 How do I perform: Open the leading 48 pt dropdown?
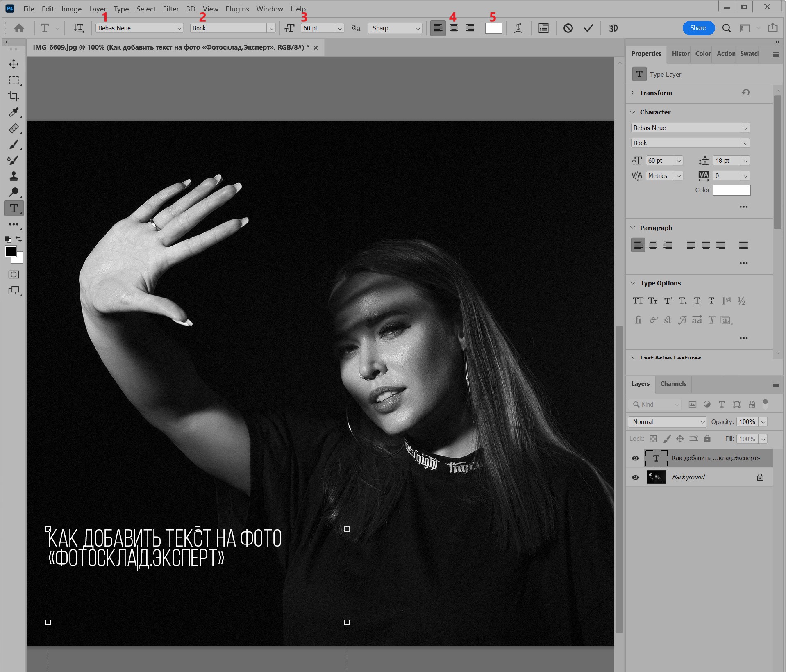pos(745,161)
